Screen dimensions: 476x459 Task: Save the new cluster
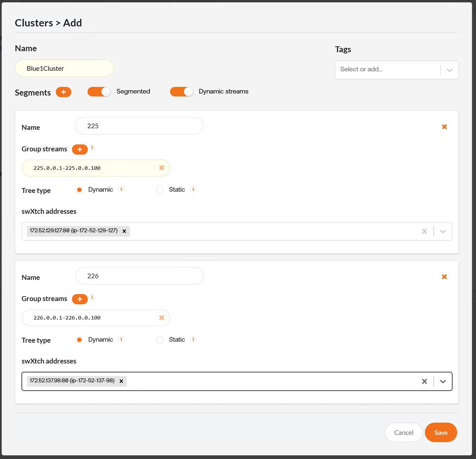click(441, 433)
